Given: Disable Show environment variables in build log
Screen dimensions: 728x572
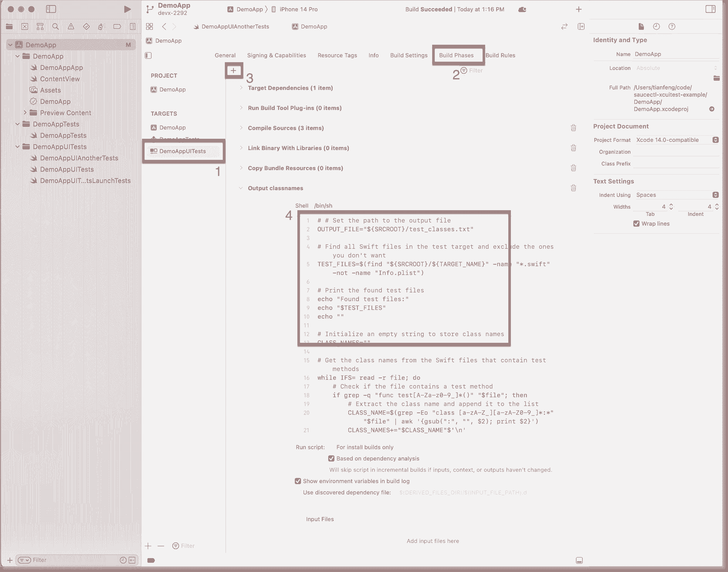Looking at the screenshot, I should [x=298, y=481].
